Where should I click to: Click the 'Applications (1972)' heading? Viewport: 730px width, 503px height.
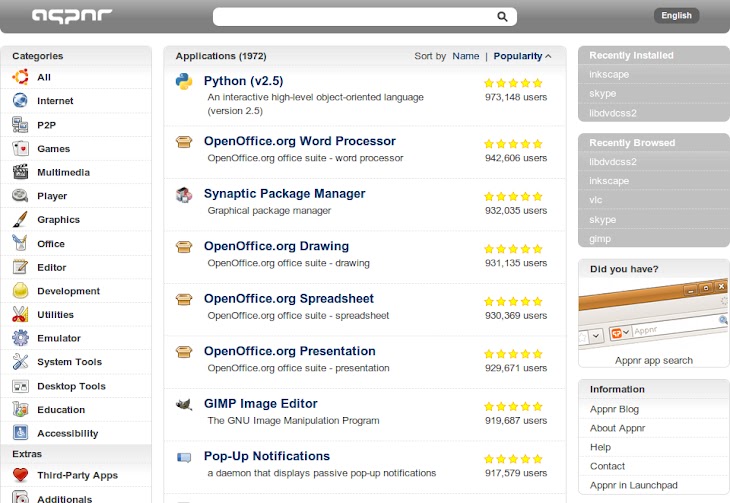(221, 56)
